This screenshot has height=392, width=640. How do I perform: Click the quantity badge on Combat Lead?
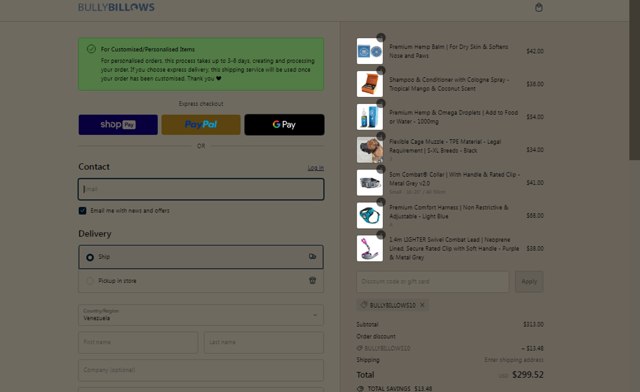[381, 235]
